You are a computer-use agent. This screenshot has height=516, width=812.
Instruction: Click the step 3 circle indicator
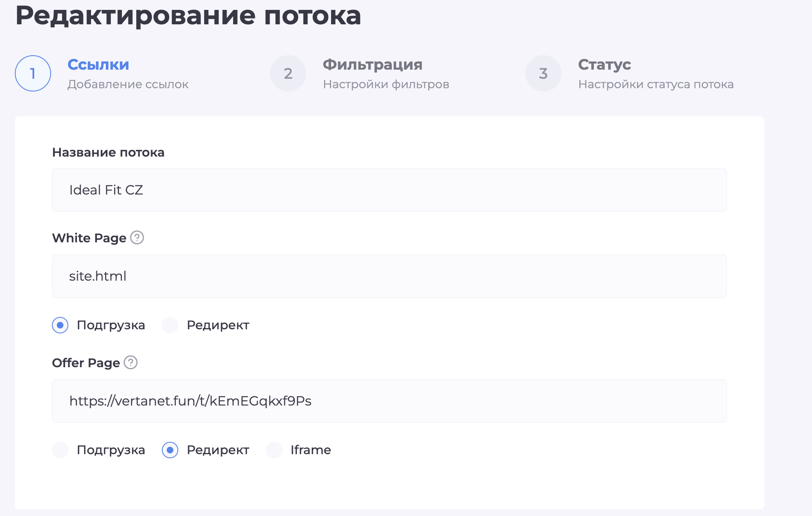tap(543, 73)
